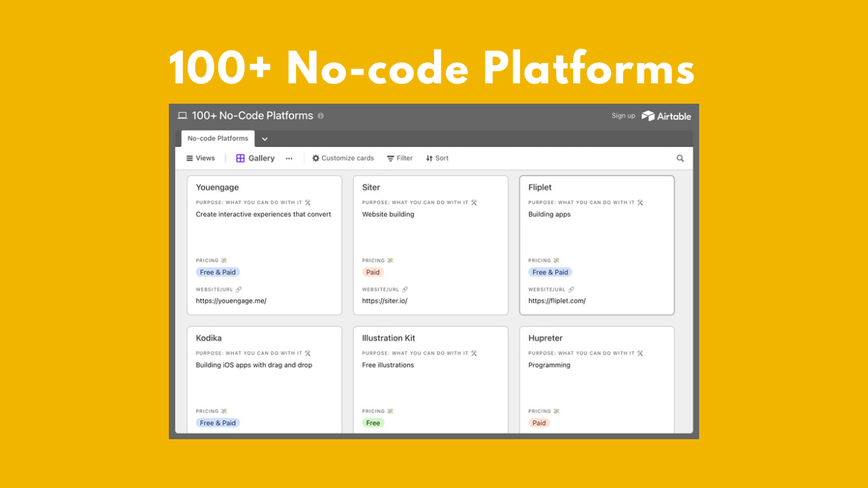Click 'Building iOS apps with drag and drop'
Screen dimensions: 868x488
pyautogui.click(x=254, y=365)
